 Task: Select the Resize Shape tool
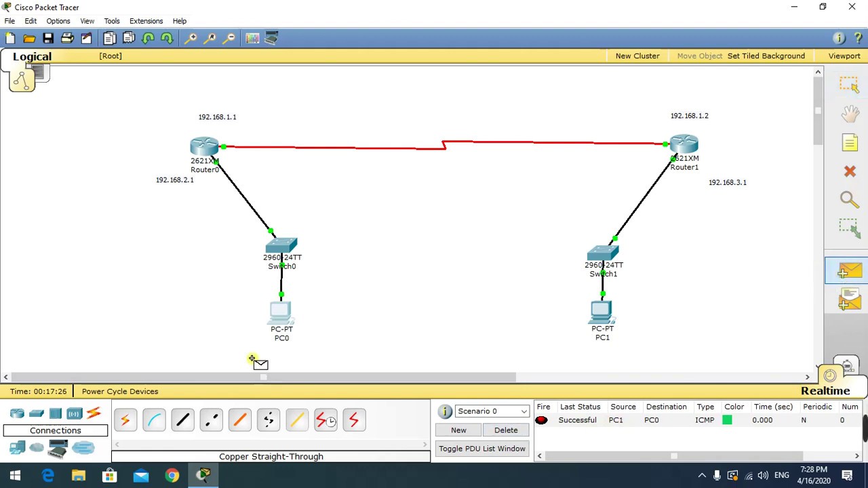(x=849, y=228)
